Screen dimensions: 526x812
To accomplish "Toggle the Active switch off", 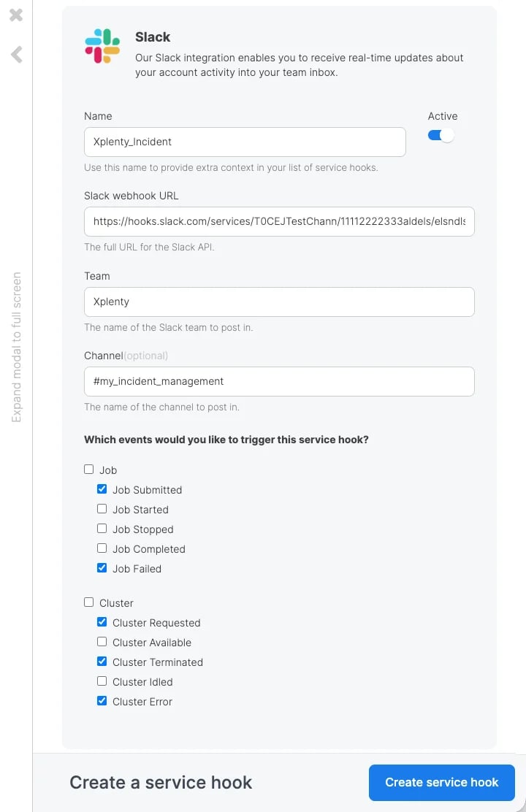I will coord(441,135).
